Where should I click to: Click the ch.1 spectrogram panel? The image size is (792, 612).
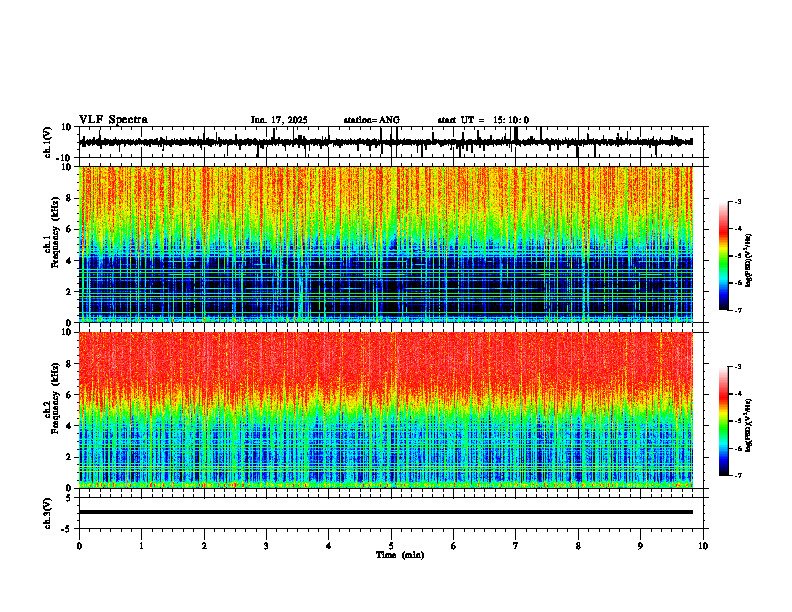[385, 244]
